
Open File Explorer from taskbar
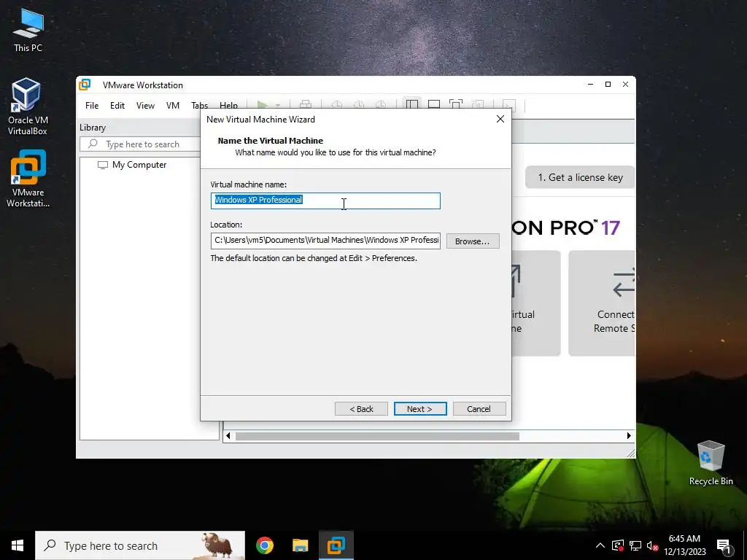point(300,545)
